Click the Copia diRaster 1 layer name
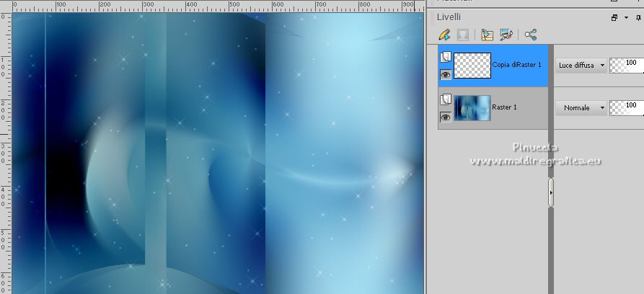The width and height of the screenshot is (644, 294). 516,65
